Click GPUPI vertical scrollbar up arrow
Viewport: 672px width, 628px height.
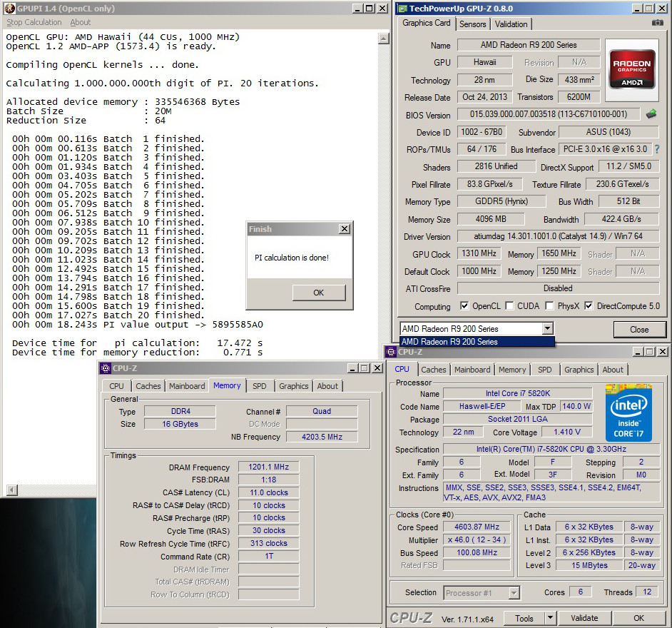pos(384,39)
